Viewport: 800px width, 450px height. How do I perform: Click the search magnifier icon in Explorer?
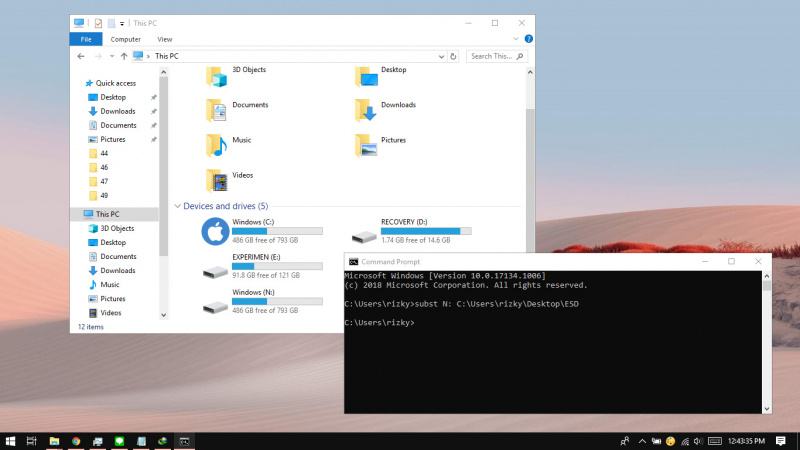[520, 56]
